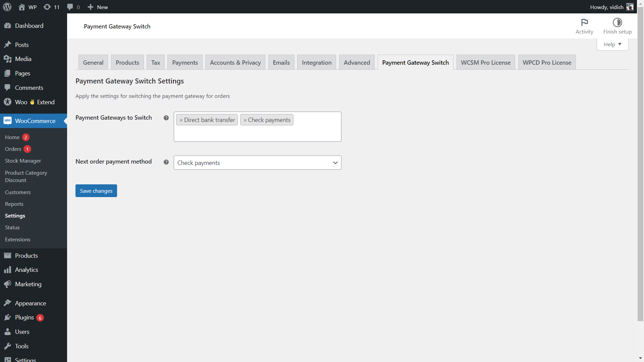This screenshot has height=362, width=644.
Task: Open the Next order payment method dropdown
Action: (x=257, y=163)
